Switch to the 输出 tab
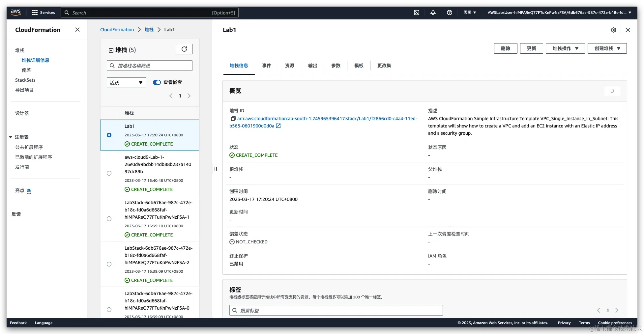Screen dimensions: 644x334 pos(313,66)
